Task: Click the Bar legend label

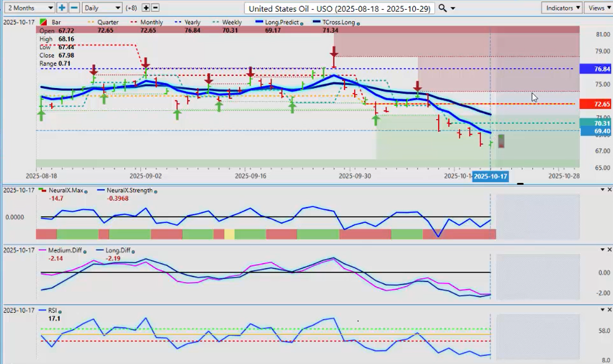Action: [54, 22]
